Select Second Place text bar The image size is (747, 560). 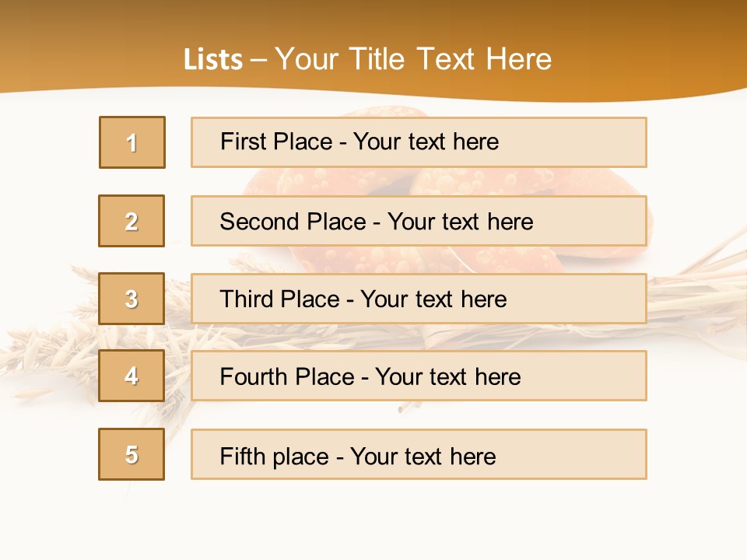click(x=419, y=221)
